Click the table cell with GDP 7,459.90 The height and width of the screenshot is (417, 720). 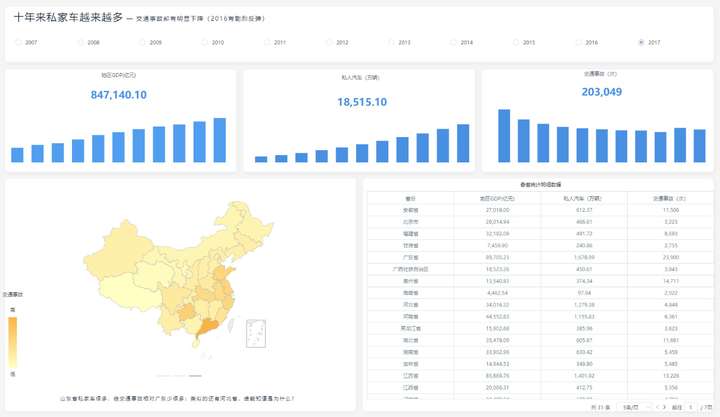pyautogui.click(x=497, y=246)
